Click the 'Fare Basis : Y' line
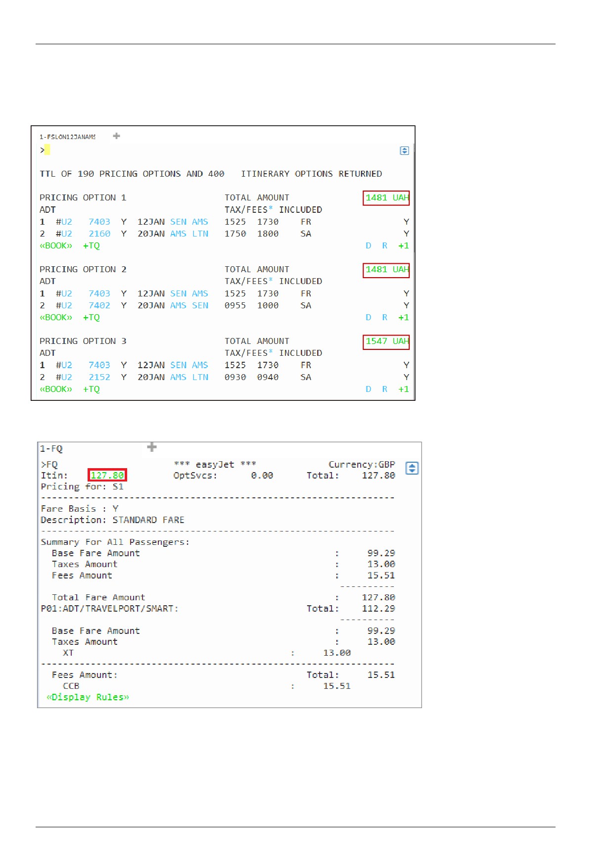 click(80, 509)
